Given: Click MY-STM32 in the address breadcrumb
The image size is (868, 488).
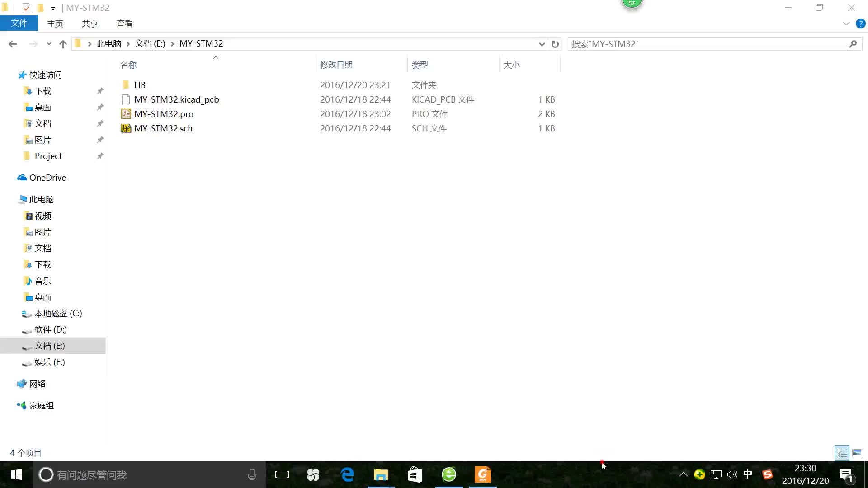Looking at the screenshot, I should pyautogui.click(x=201, y=43).
